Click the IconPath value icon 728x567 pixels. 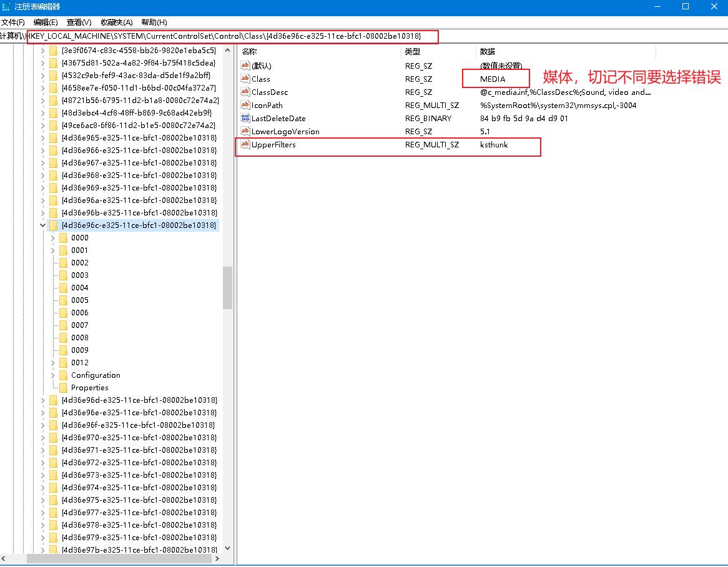click(x=245, y=106)
